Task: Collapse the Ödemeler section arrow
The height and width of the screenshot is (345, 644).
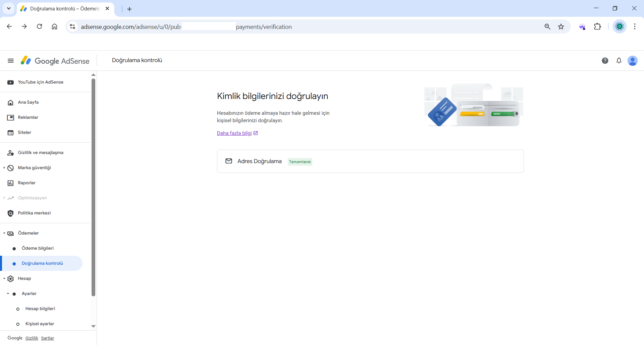Action: 4,233
